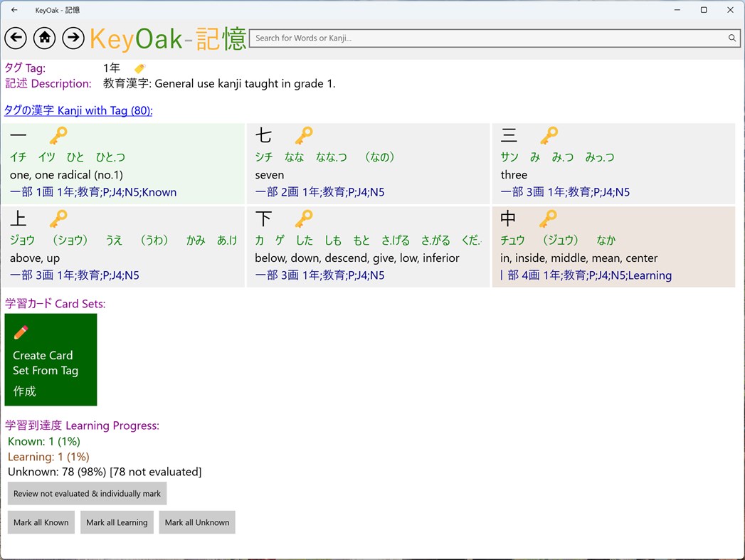
Task: Click Review not evaluated & individually mark
Action: click(x=87, y=493)
